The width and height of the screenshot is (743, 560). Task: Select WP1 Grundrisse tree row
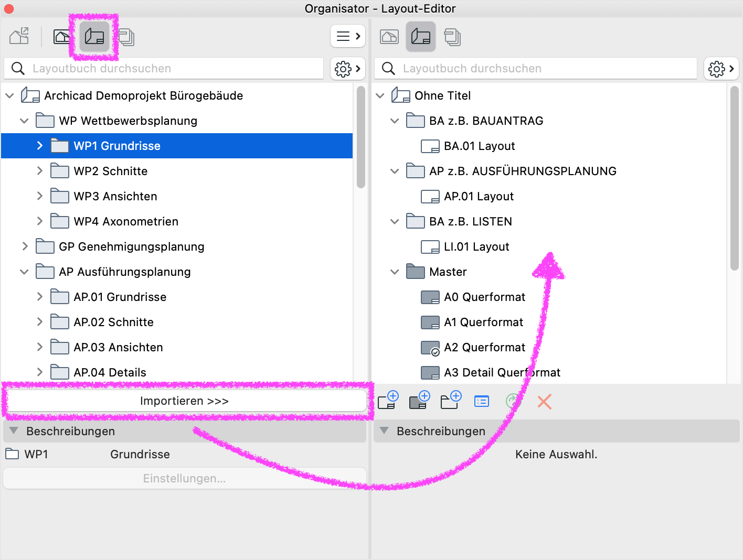pyautogui.click(x=177, y=146)
